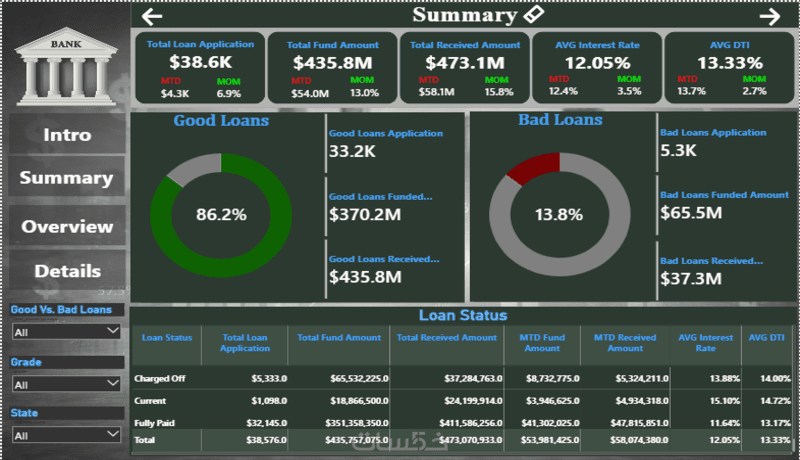Click the 86.2% donut center label
The height and width of the screenshot is (460, 800).
[x=221, y=214]
